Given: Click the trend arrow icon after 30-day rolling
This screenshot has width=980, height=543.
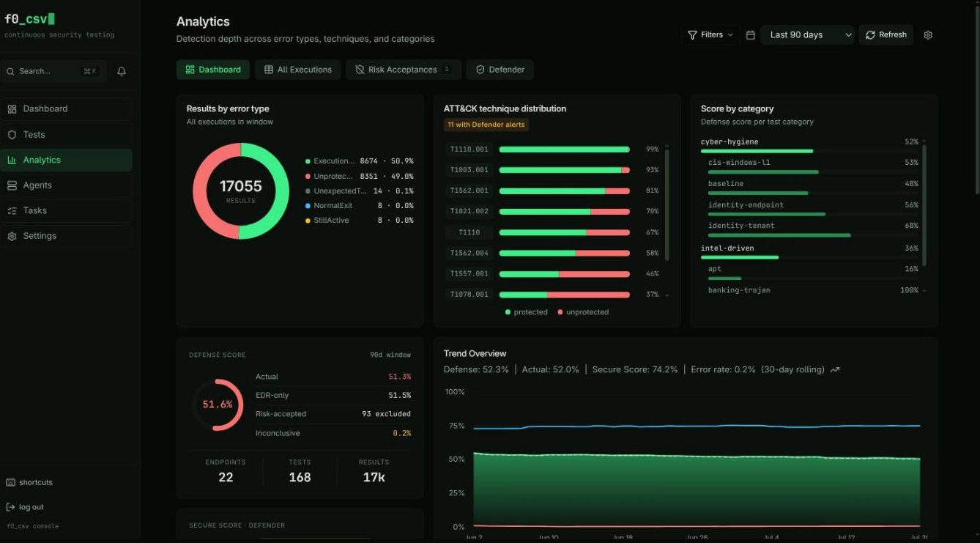Looking at the screenshot, I should (x=834, y=370).
